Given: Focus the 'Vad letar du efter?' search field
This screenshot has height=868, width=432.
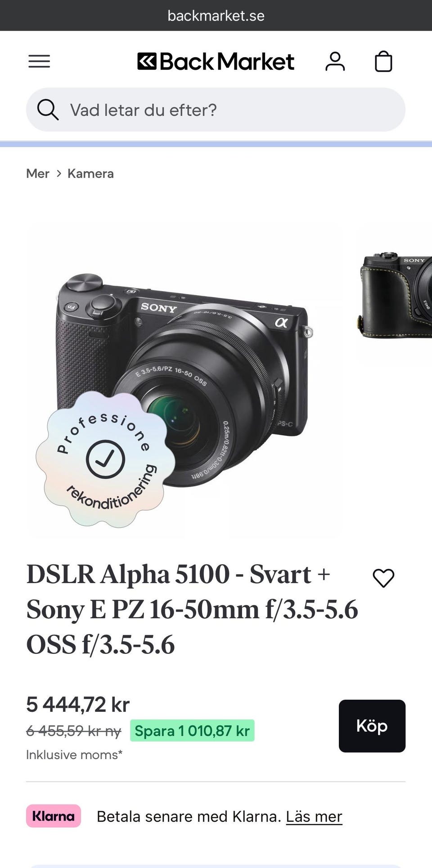Looking at the screenshot, I should [216, 110].
